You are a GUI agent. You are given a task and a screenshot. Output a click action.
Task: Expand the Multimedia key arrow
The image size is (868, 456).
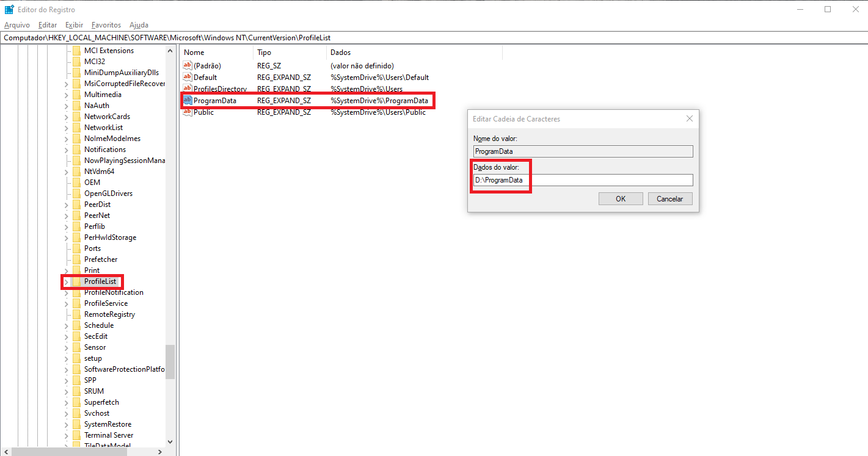(66, 95)
